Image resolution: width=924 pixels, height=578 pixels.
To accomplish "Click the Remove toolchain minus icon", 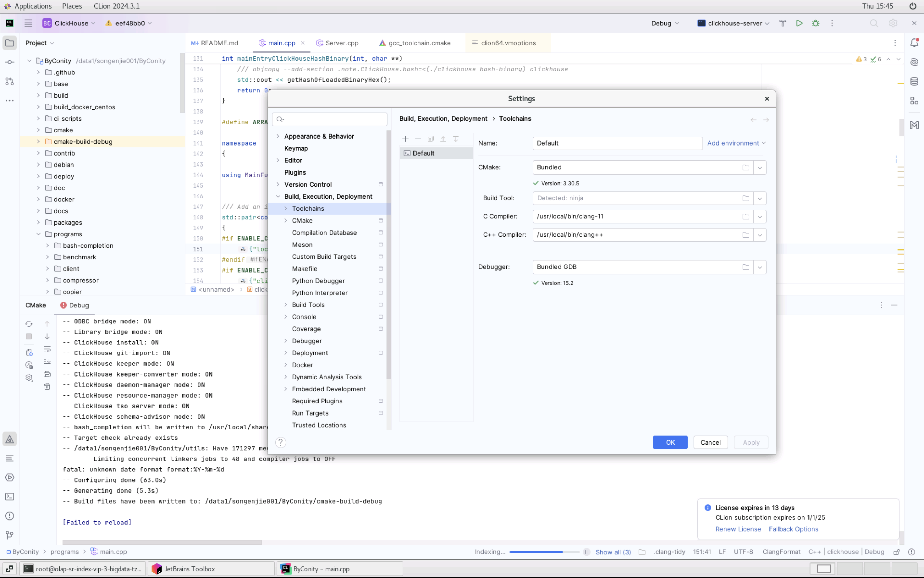I will 418,139.
